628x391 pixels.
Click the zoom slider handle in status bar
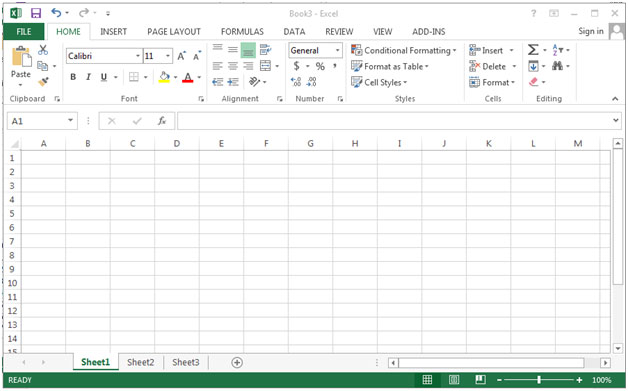[539, 380]
